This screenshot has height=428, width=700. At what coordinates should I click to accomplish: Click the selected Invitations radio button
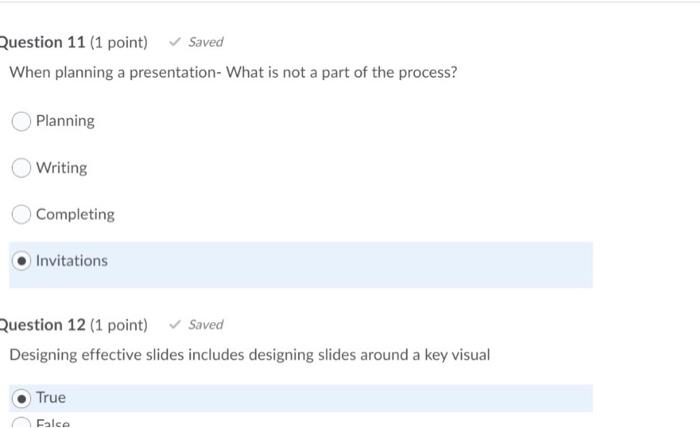click(x=22, y=261)
